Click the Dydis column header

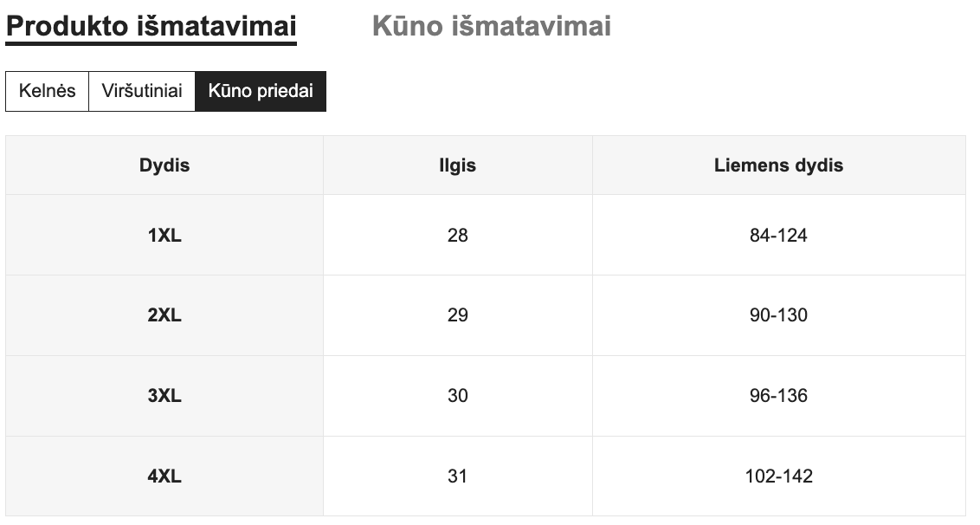tap(164, 165)
